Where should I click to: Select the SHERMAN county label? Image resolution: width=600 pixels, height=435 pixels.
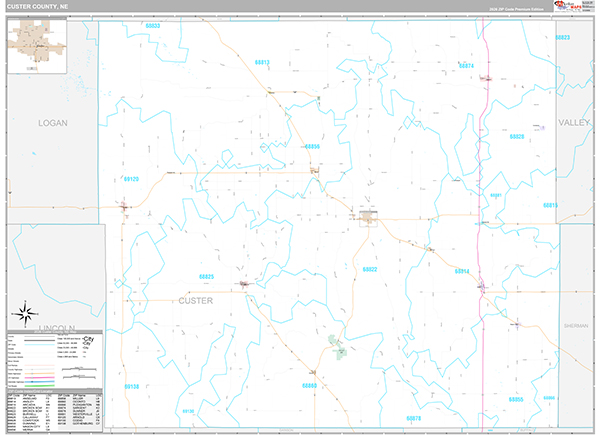point(576,326)
